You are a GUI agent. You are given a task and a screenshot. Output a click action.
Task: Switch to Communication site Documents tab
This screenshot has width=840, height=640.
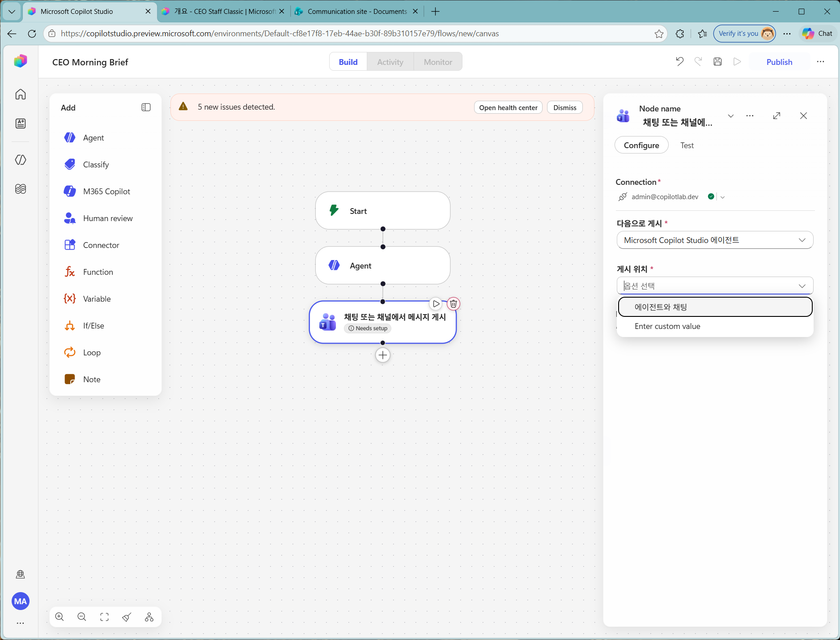(356, 12)
